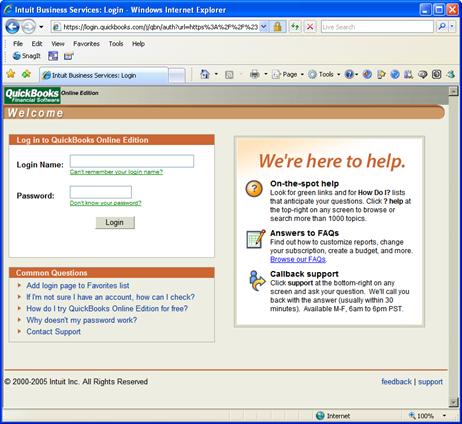Click the page scrollbar up arrow
Viewport: 462px width, 424px height.
453,91
